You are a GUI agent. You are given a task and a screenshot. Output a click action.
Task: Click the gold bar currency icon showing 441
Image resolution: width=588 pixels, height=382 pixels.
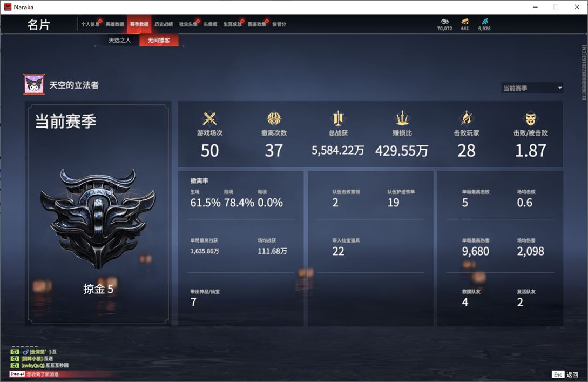[465, 22]
